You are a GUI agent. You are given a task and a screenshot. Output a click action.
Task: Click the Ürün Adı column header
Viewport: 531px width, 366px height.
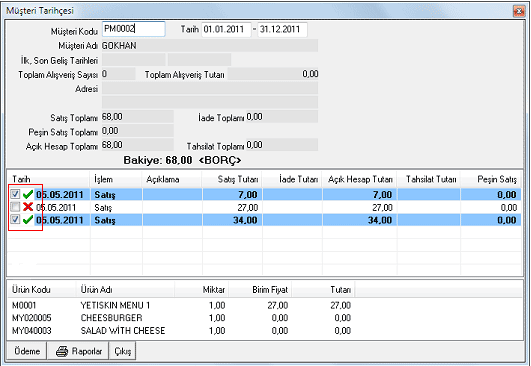pyautogui.click(x=125, y=290)
